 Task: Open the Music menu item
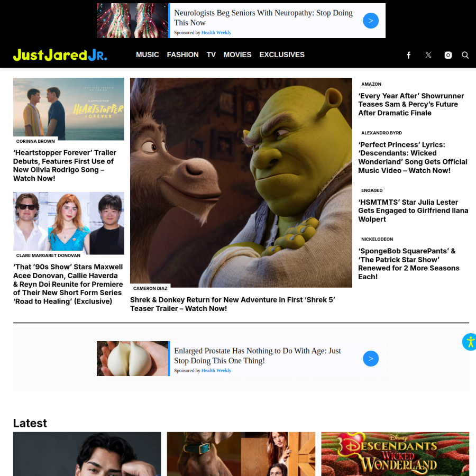click(x=147, y=54)
